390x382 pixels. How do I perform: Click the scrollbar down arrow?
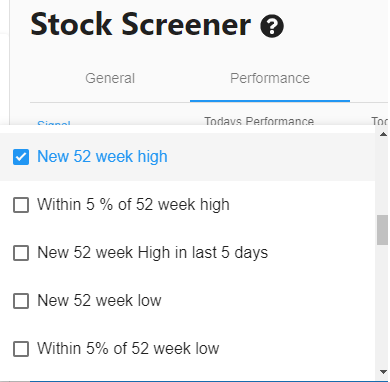[x=383, y=372]
